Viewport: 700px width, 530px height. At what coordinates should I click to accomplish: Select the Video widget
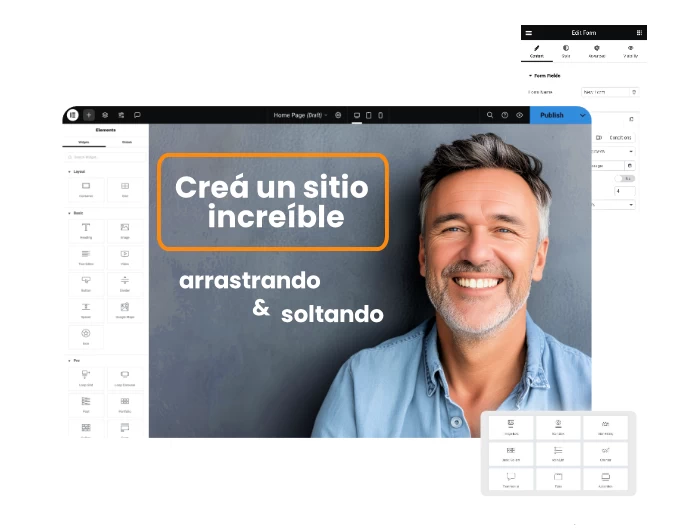[x=125, y=257]
